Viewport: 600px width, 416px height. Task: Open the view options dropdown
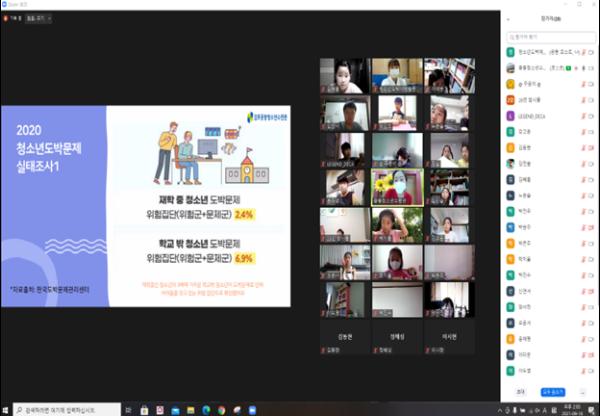point(49,19)
